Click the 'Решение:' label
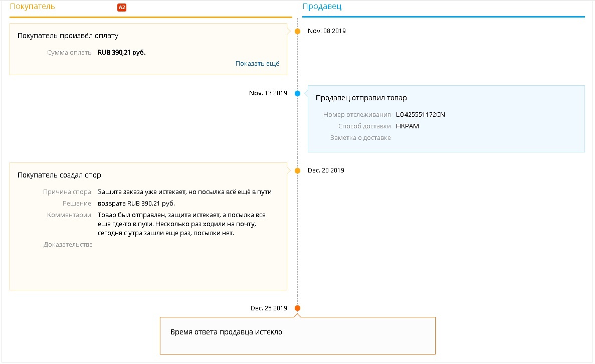Viewport: 595px width, 364px height. (77, 204)
